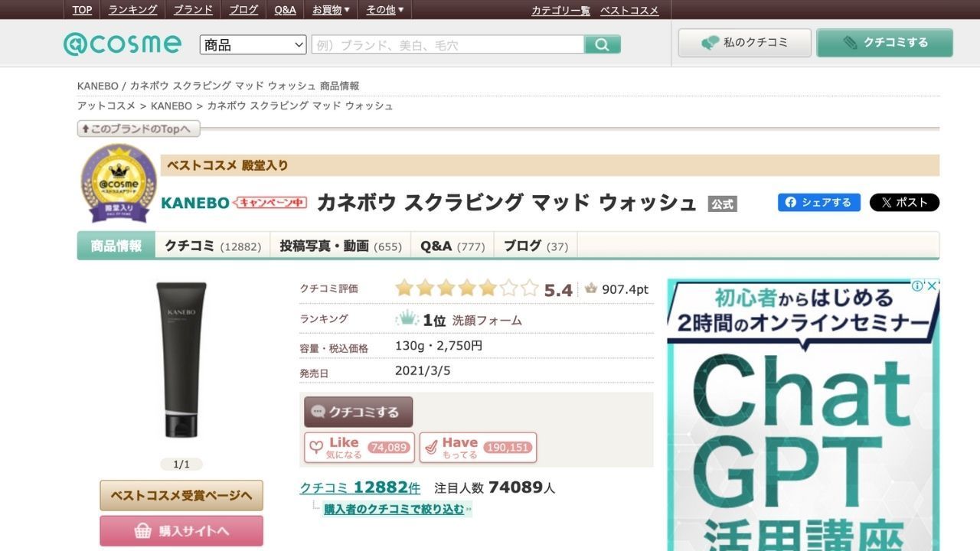Click KANEBO breadcrumb link
Viewport: 980px width, 551px height.
click(x=171, y=106)
